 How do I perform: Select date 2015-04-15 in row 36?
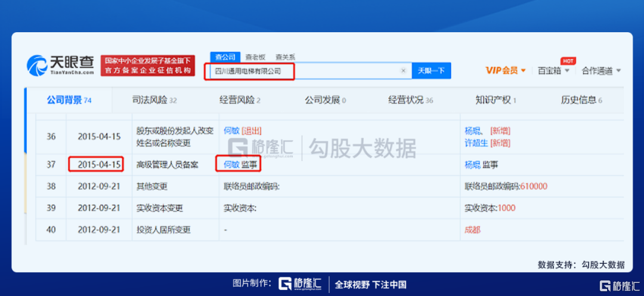[100, 137]
